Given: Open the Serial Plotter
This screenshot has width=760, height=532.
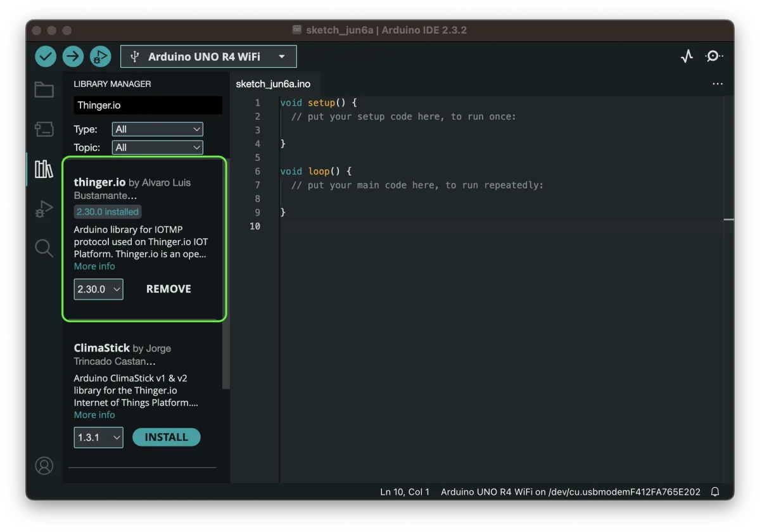Looking at the screenshot, I should (x=687, y=56).
